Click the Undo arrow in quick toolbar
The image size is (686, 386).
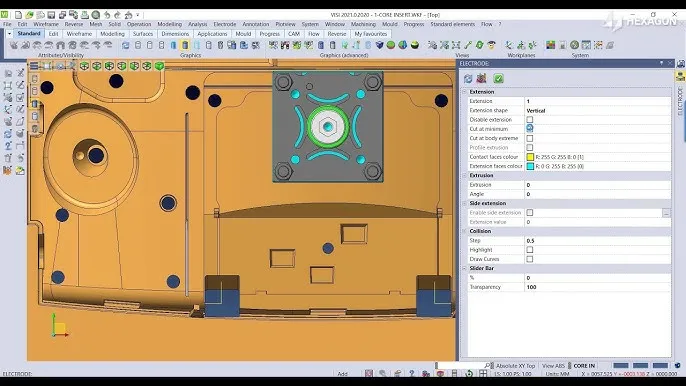(107, 15)
